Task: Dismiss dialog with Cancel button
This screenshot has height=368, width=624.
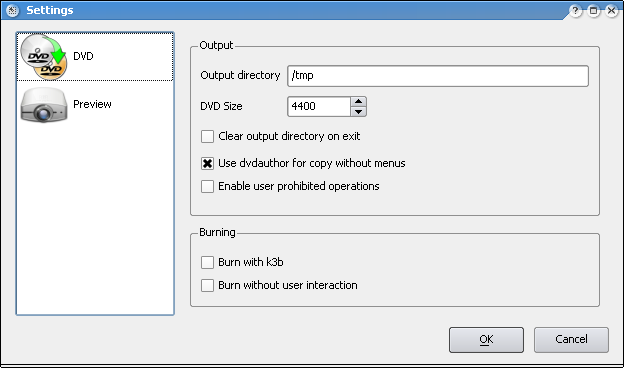Action: [x=571, y=340]
